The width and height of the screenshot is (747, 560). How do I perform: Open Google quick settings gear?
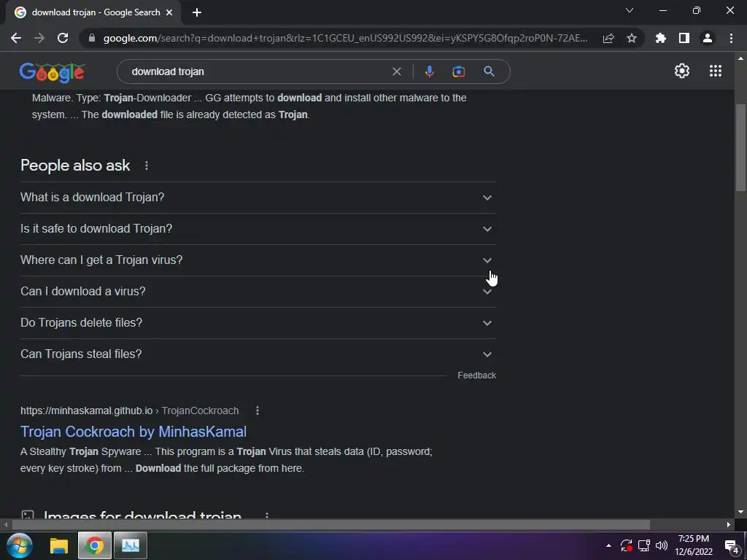[682, 71]
